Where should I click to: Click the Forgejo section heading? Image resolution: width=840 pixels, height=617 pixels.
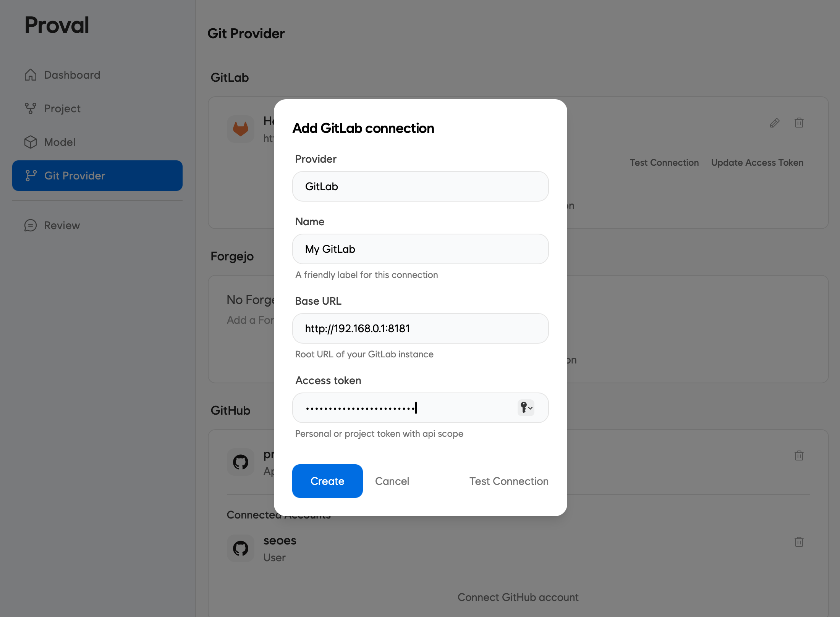coord(232,256)
